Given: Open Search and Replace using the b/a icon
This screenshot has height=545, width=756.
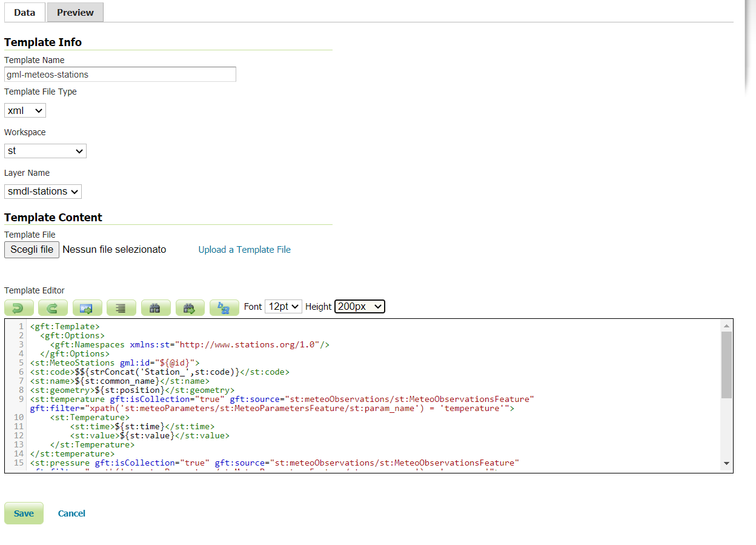Looking at the screenshot, I should click(x=224, y=307).
